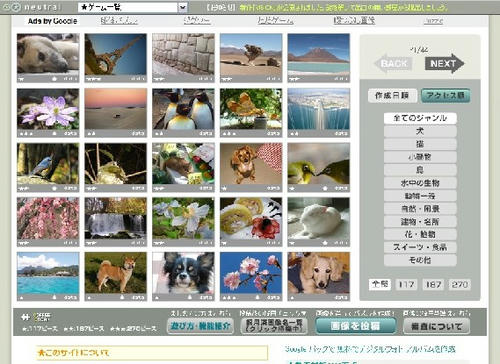Filter by 187 pieces
Viewport: 500px width, 364px height.
tap(433, 284)
